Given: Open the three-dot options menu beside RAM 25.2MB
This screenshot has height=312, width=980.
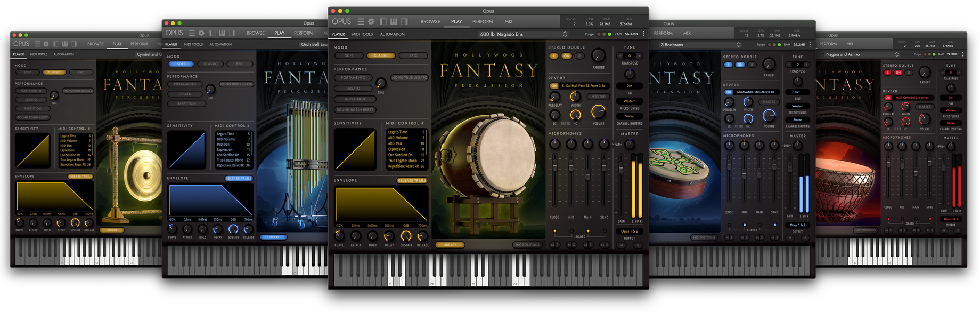Looking at the screenshot, I should coord(811,45).
